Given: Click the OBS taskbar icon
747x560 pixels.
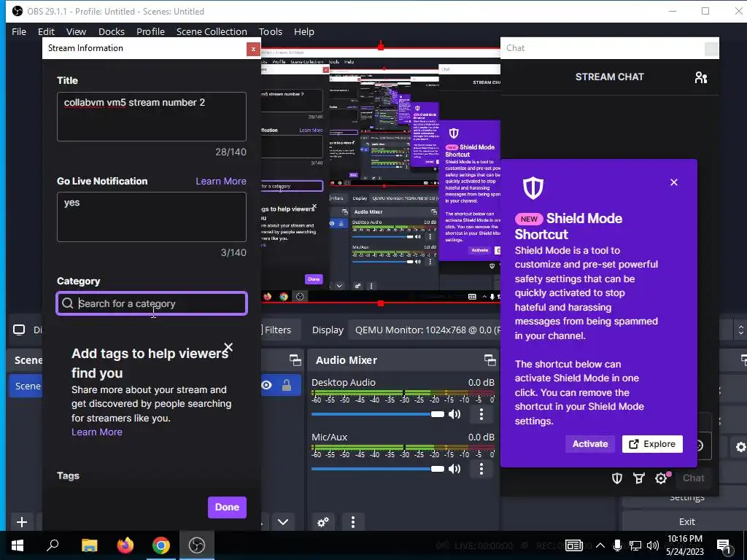Looking at the screenshot, I should pos(197,545).
